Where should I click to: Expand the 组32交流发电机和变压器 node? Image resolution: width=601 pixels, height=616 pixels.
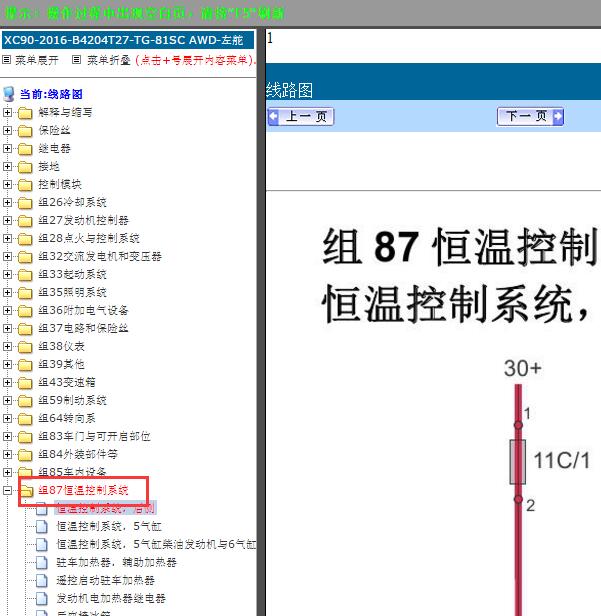pyautogui.click(x=7, y=257)
